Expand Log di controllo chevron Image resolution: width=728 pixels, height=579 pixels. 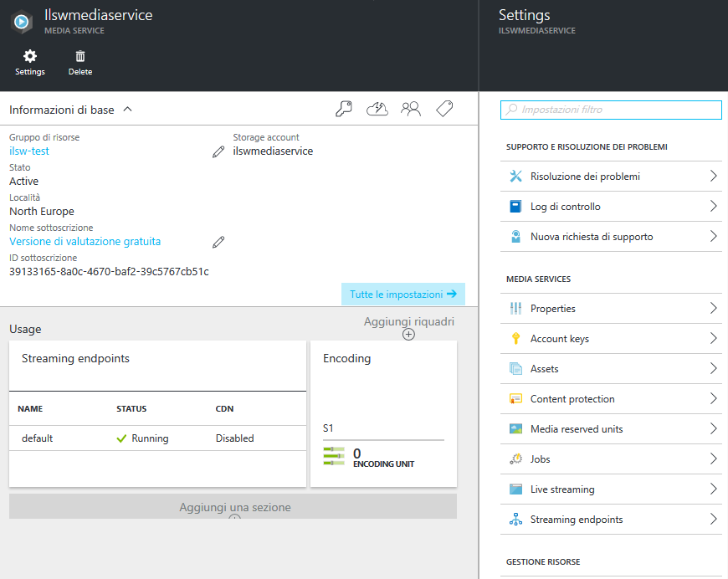(x=714, y=206)
